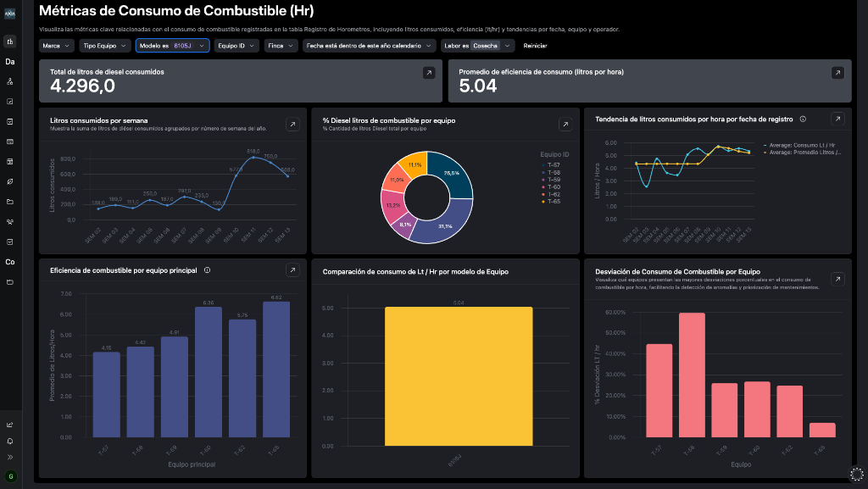Click the share/export icon in sidebar bottom
Image resolution: width=868 pixels, height=489 pixels.
point(10,425)
